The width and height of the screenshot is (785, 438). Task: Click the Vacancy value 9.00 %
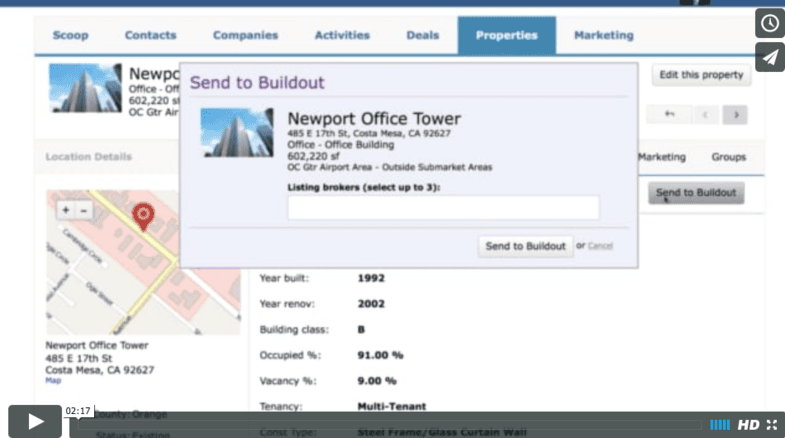[x=376, y=381]
